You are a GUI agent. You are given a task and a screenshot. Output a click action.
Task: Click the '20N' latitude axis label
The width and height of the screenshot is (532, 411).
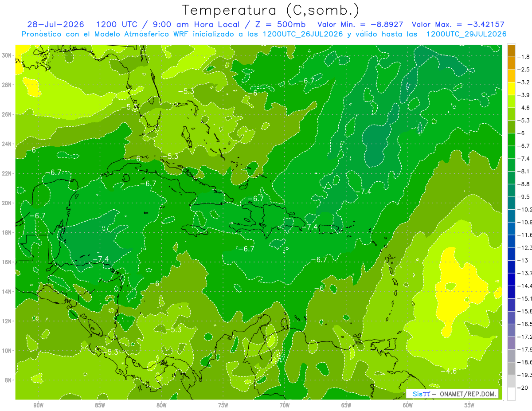click(7, 203)
